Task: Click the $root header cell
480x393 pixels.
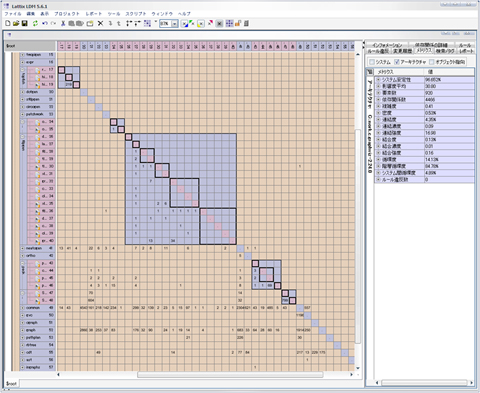Action: pos(30,46)
